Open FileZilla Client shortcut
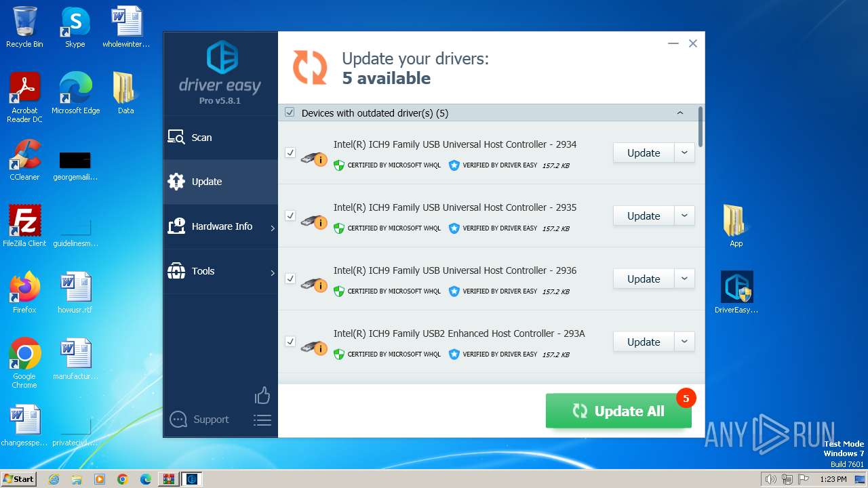Viewport: 868px width, 488px height. click(24, 226)
